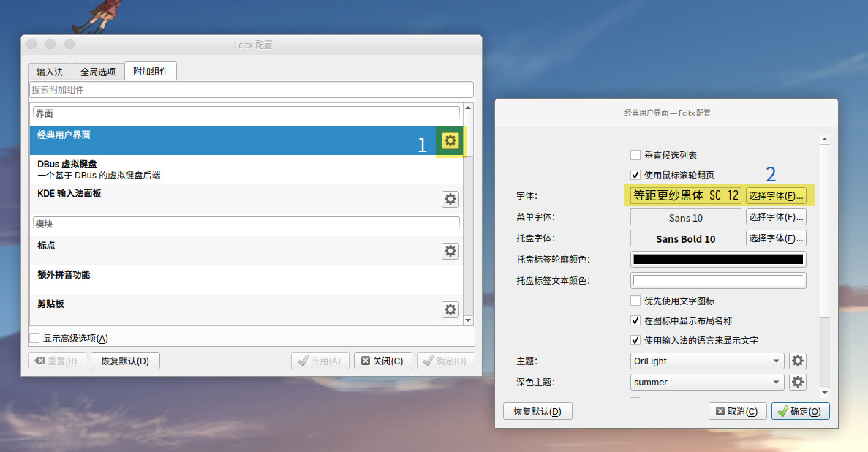This screenshot has width=868, height=452.
Task: Pick 托盘标签文本颜色 white color swatch
Action: coord(718,280)
